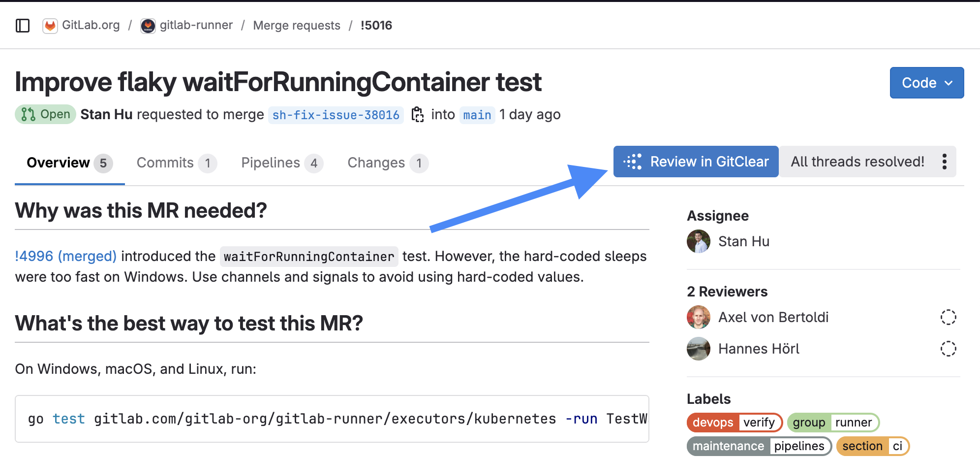The width and height of the screenshot is (980, 458).
Task: Open the !4996 (merged) link
Action: pyautogui.click(x=65, y=256)
